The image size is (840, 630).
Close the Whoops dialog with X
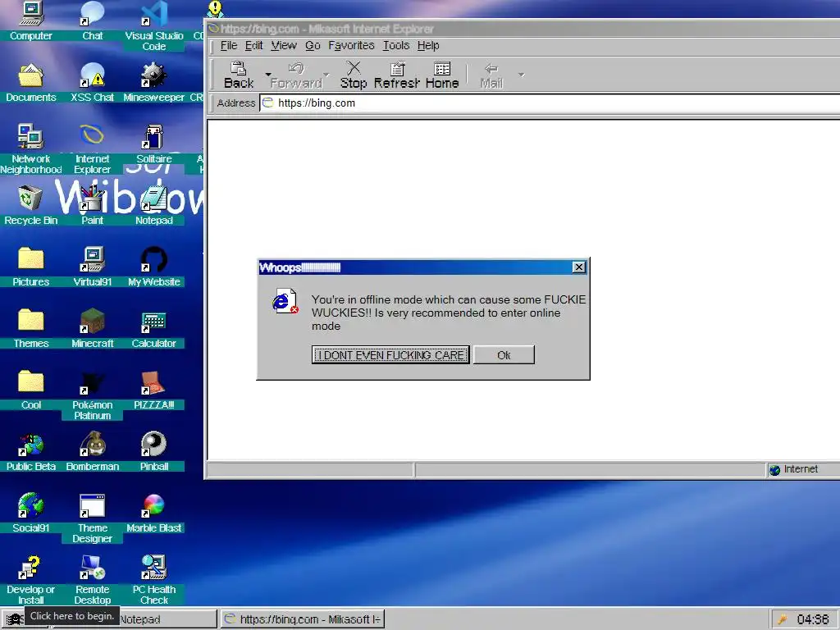coord(578,267)
